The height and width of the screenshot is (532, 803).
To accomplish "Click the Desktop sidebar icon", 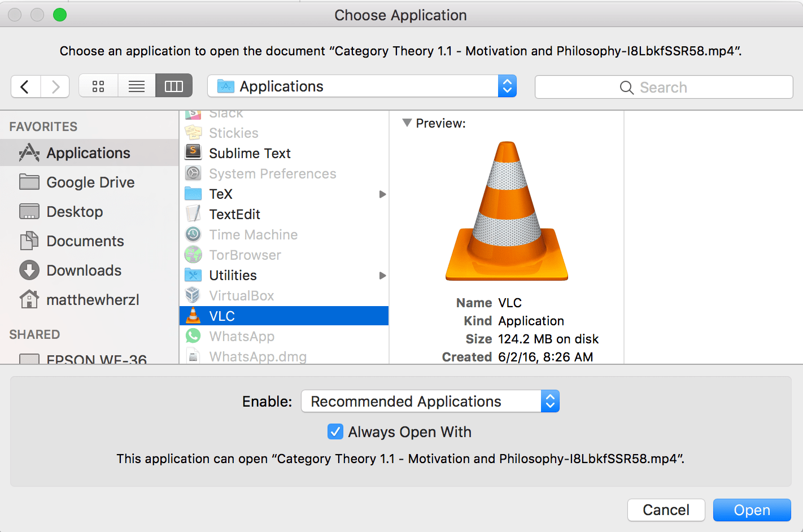I will 29,211.
